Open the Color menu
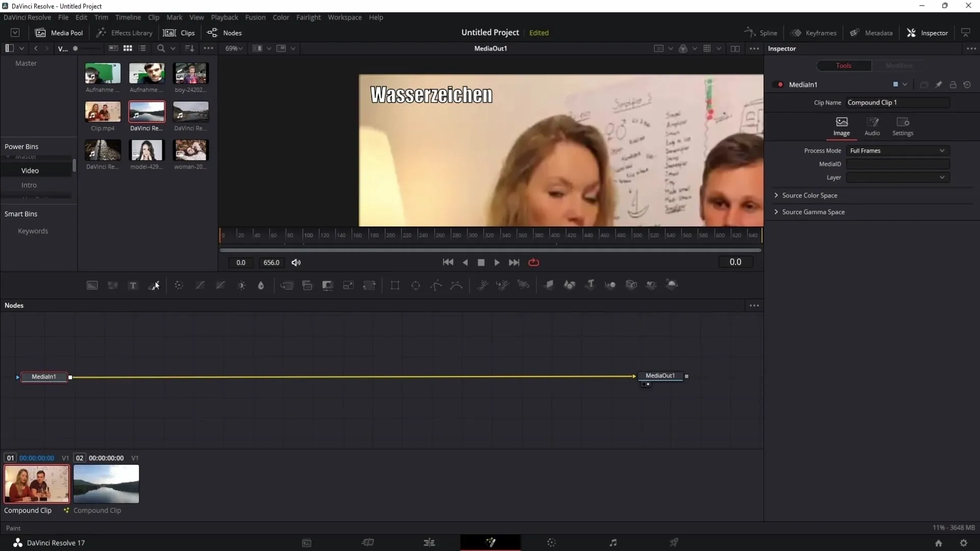Viewport: 980px width, 551px height. pos(281,17)
